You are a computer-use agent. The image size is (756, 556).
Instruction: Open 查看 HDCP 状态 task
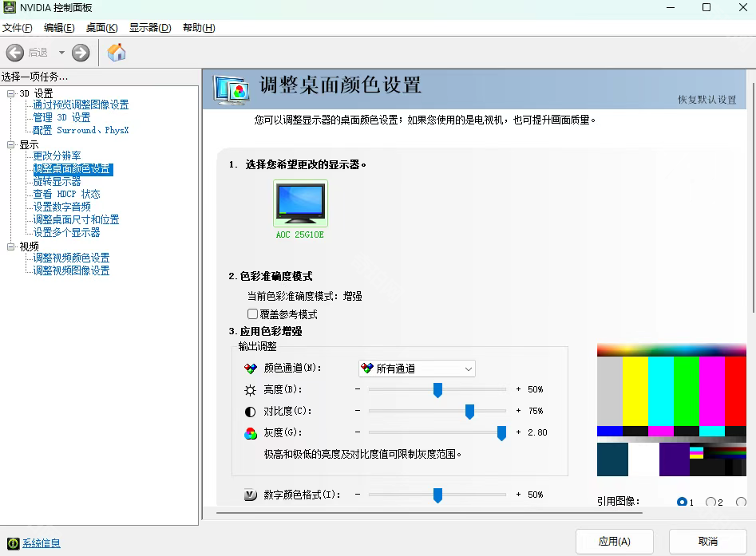pos(66,194)
